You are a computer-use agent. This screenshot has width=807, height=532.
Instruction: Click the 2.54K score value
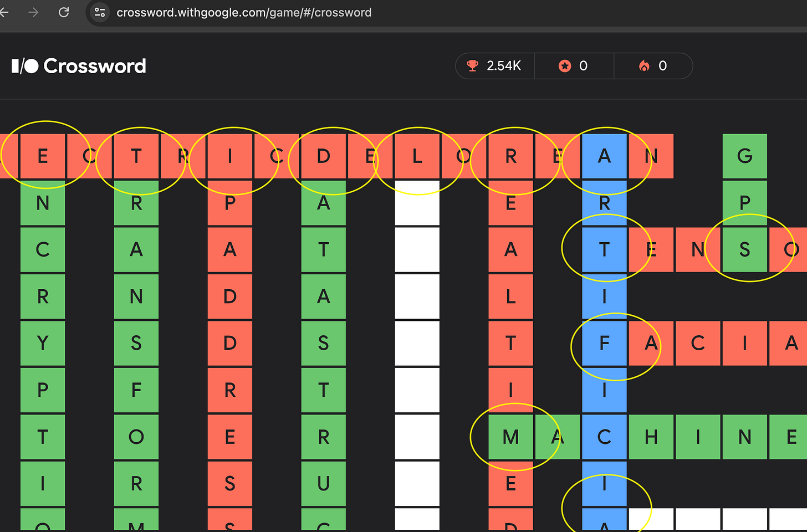503,66
